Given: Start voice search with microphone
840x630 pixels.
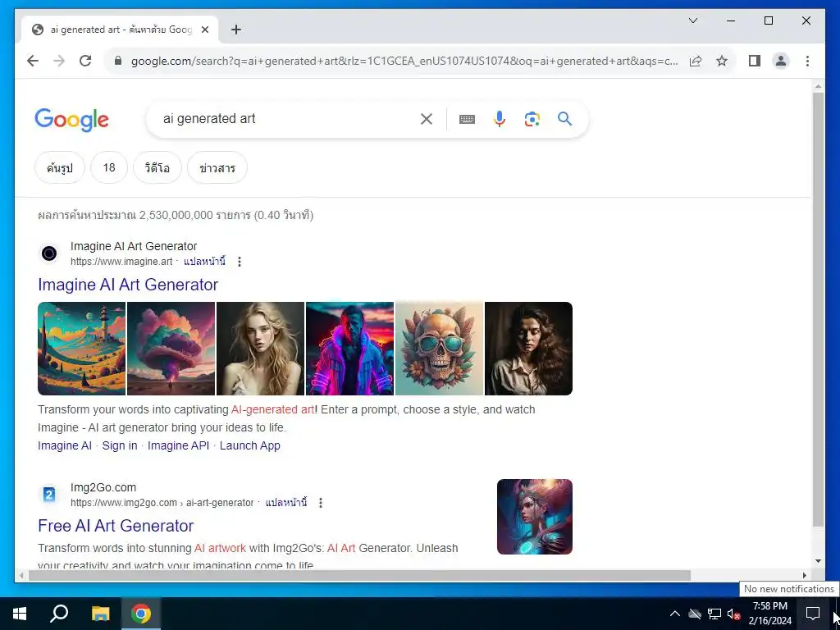Looking at the screenshot, I should (500, 119).
